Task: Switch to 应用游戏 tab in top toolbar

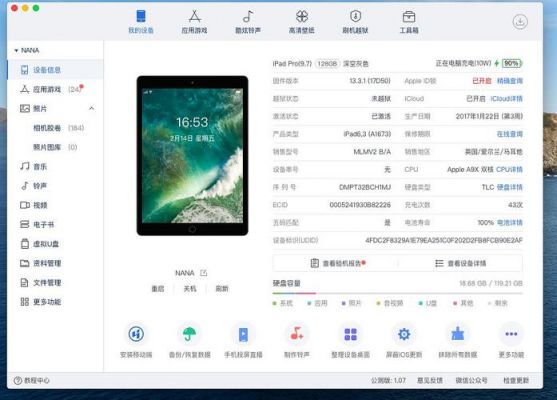Action: 194,22
